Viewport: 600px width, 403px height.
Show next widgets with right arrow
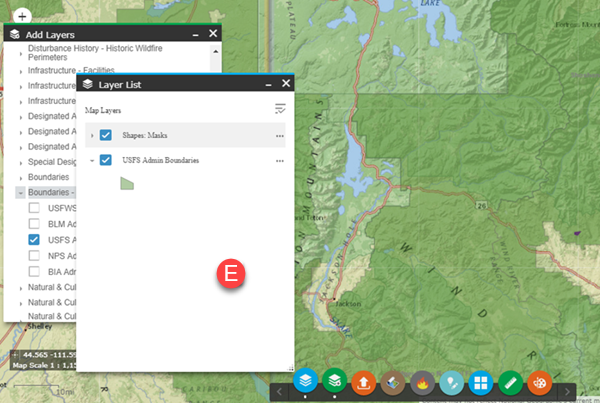tap(567, 392)
